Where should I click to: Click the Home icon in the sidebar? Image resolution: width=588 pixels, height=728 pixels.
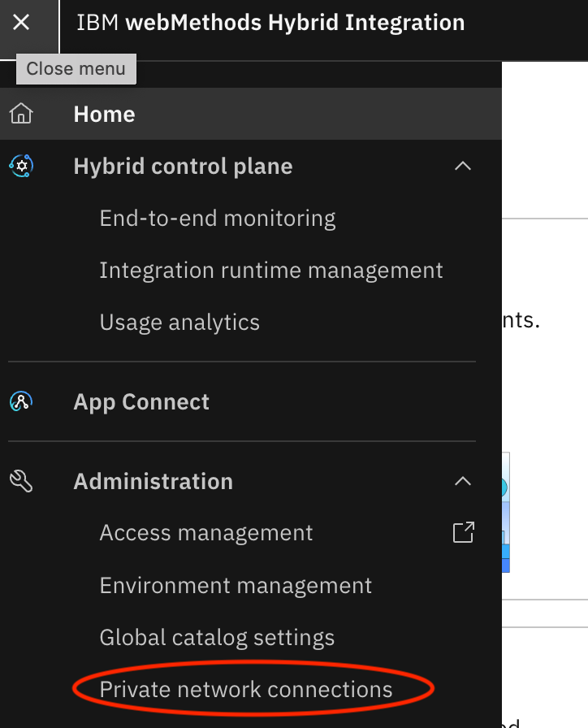click(21, 114)
